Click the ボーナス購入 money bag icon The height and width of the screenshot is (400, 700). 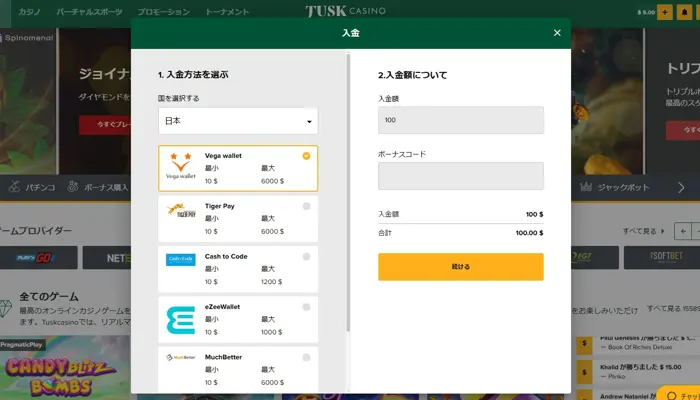[72, 187]
